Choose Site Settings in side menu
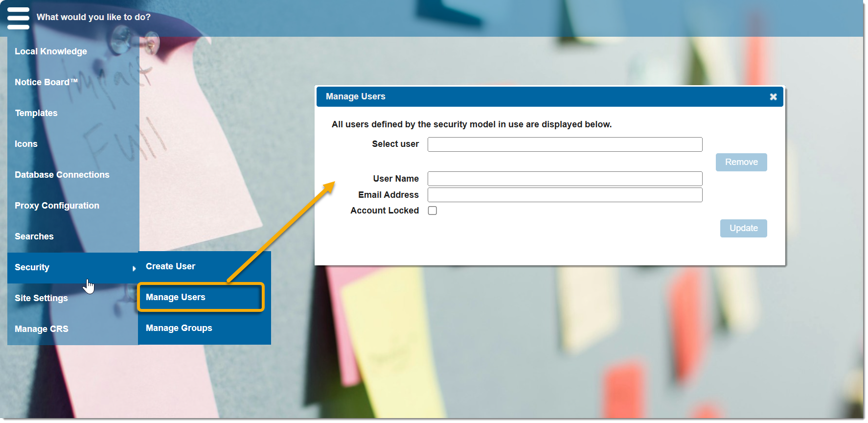The width and height of the screenshot is (868, 423). [41, 299]
